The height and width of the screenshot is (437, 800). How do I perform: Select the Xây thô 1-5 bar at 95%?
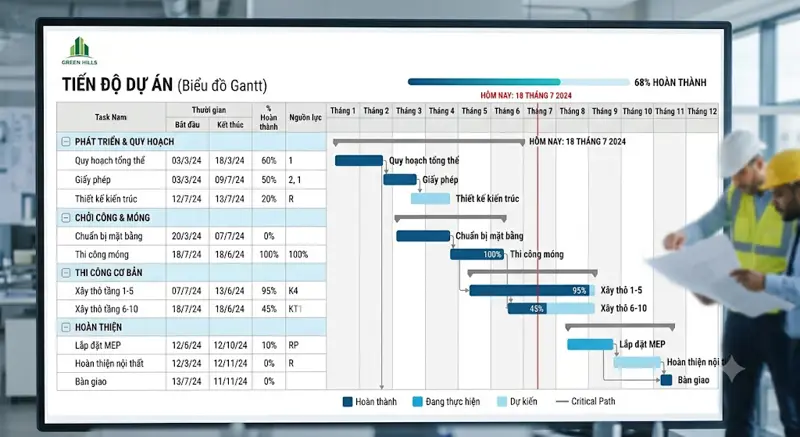click(532, 291)
